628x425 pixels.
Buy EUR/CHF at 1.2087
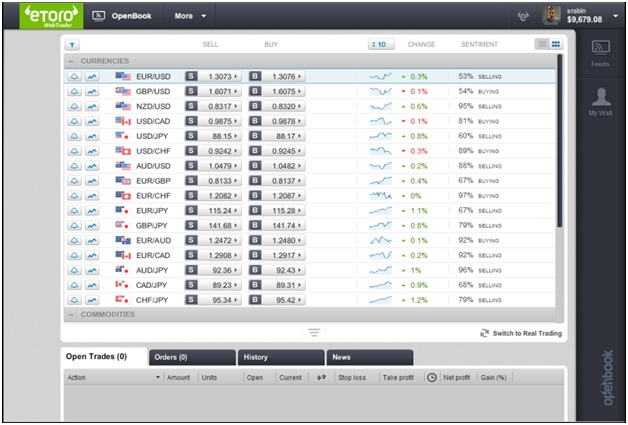[277, 196]
